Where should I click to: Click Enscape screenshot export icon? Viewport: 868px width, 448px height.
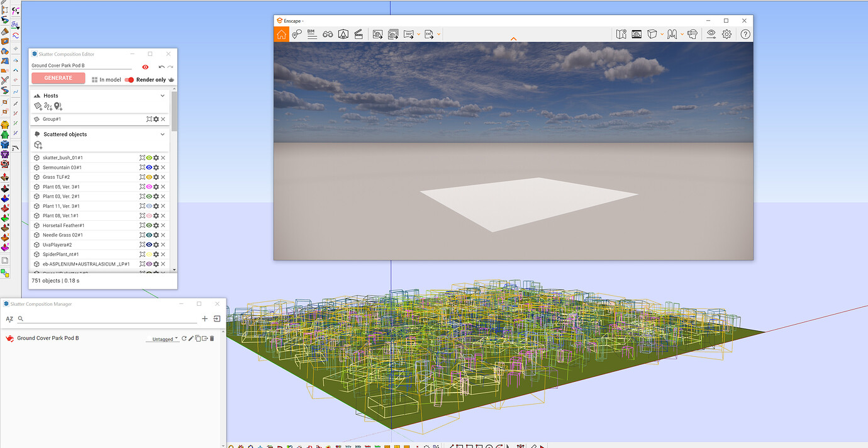click(x=377, y=34)
